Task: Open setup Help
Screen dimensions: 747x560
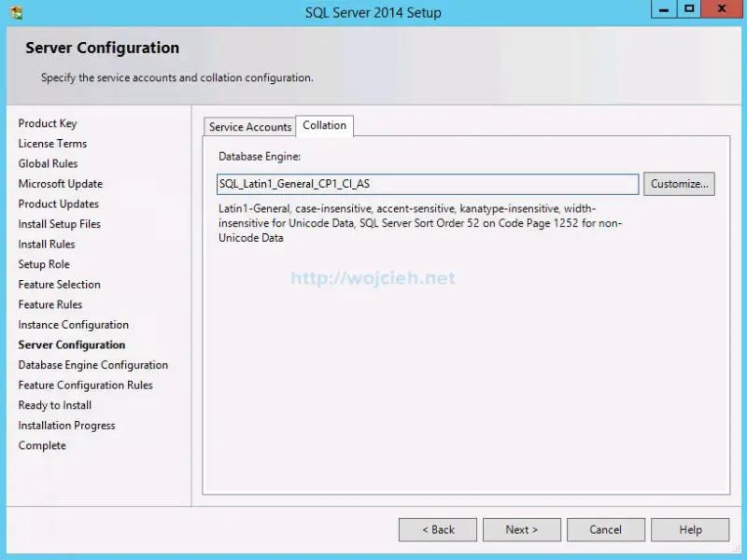Action: pyautogui.click(x=690, y=529)
